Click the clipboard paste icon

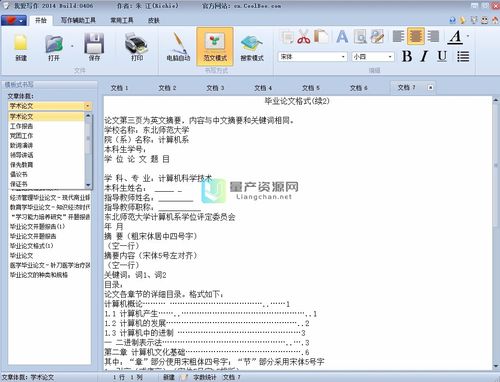pos(321,36)
